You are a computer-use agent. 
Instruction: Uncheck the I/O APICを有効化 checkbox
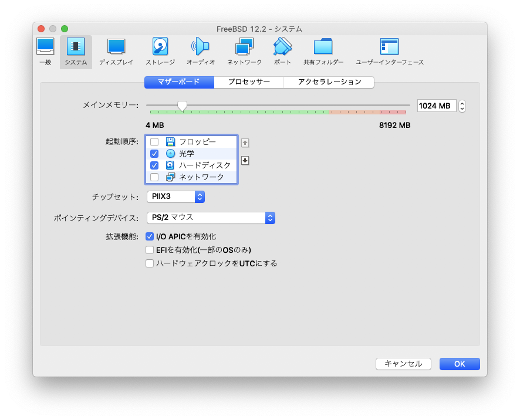150,236
